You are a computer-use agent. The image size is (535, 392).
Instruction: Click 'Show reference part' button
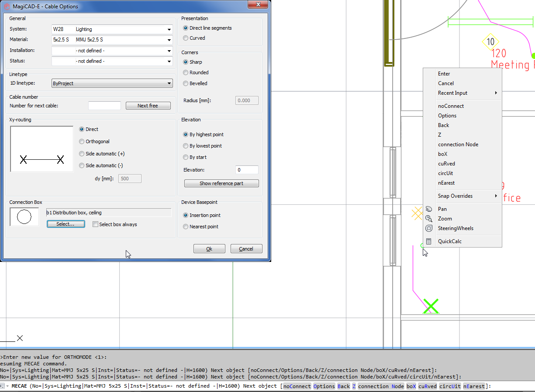click(x=221, y=183)
